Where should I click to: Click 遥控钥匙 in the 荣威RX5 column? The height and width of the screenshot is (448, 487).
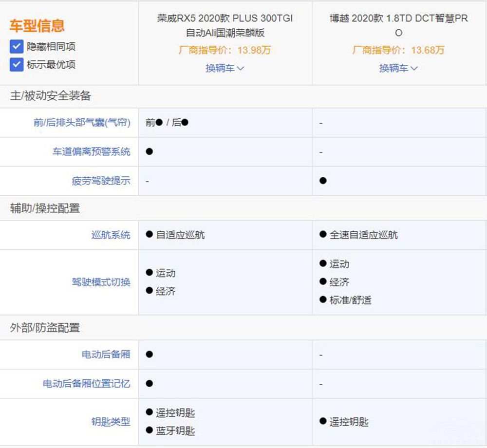[x=175, y=412]
